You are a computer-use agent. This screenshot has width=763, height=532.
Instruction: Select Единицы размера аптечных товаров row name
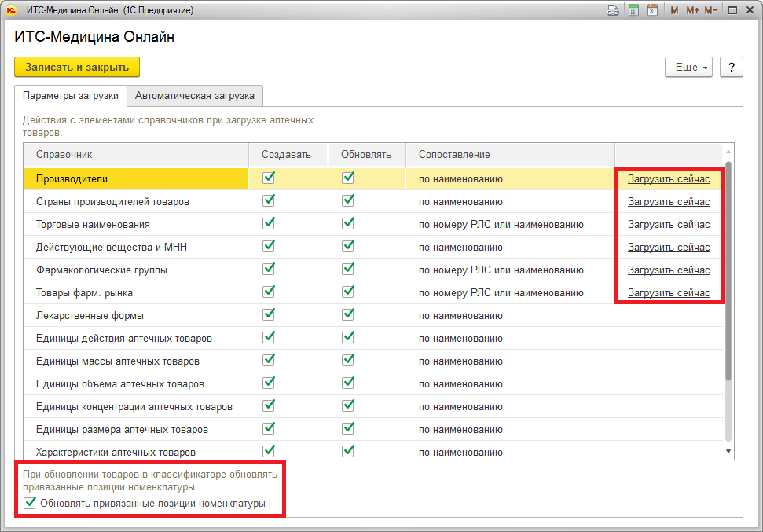[122, 430]
